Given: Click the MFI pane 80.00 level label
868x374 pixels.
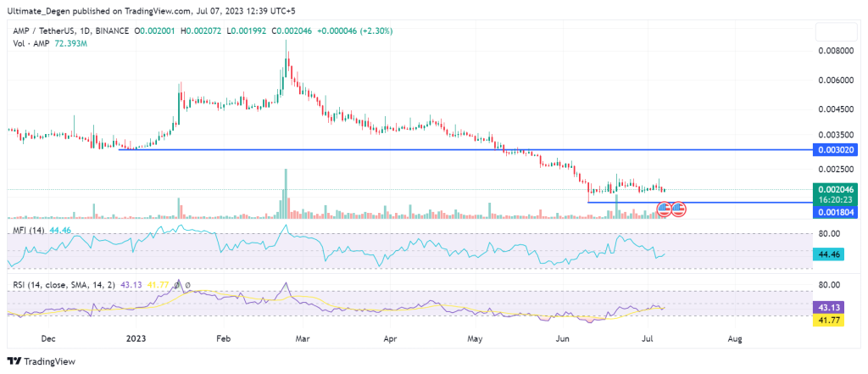Looking at the screenshot, I should coord(830,233).
